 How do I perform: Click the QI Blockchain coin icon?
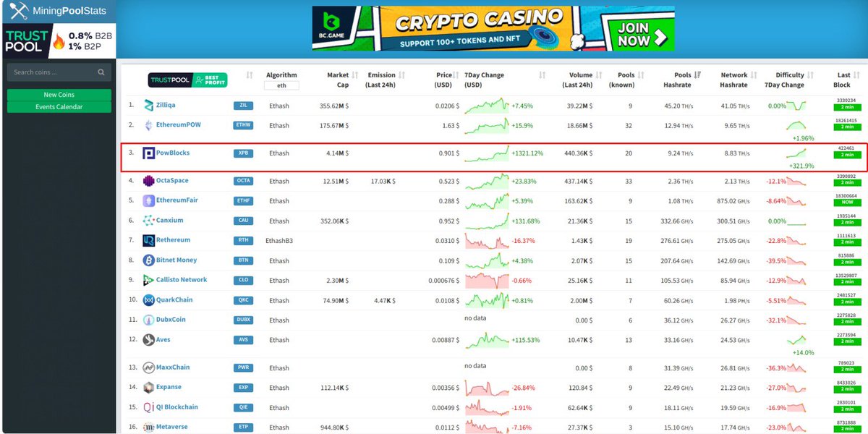point(149,407)
